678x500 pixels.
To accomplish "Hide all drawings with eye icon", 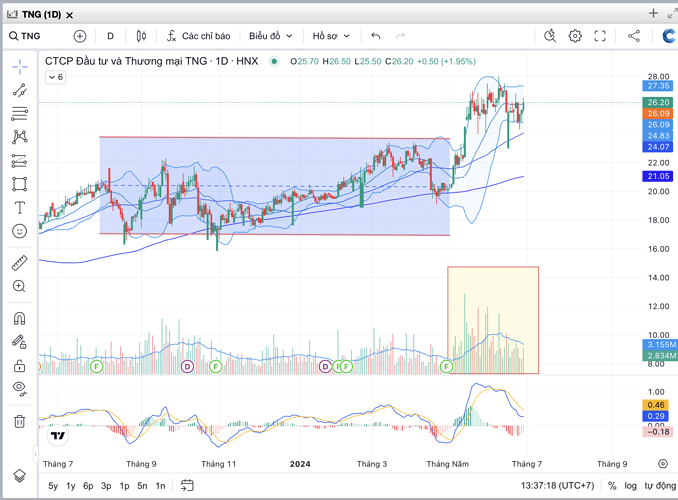I will [x=19, y=388].
